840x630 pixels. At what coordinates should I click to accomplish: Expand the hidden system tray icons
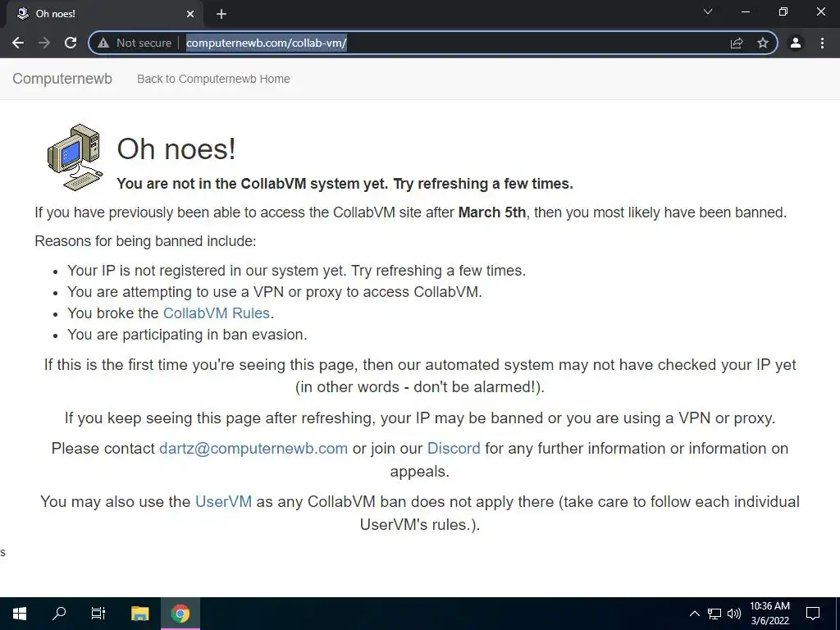tap(694, 614)
